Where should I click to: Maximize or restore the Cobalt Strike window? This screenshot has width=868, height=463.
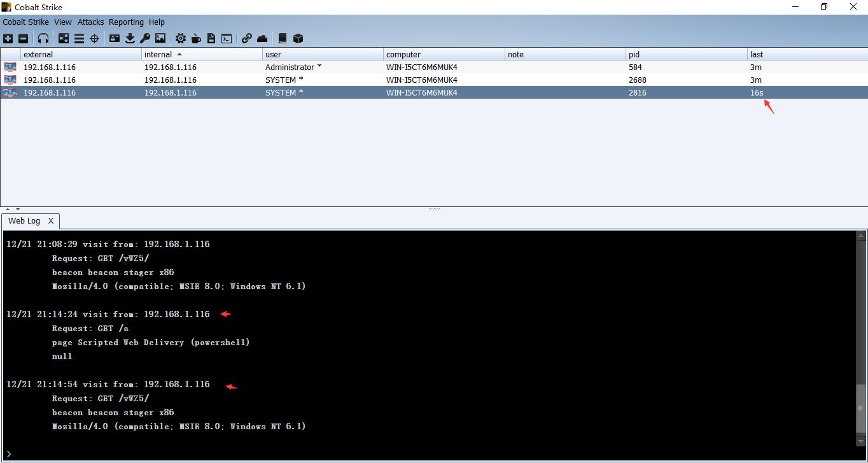click(x=824, y=7)
